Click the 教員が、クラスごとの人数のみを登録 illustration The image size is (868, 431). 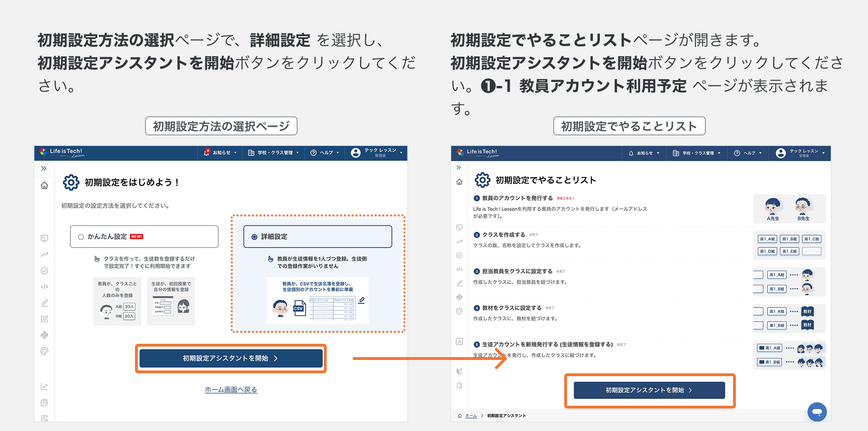point(117,301)
